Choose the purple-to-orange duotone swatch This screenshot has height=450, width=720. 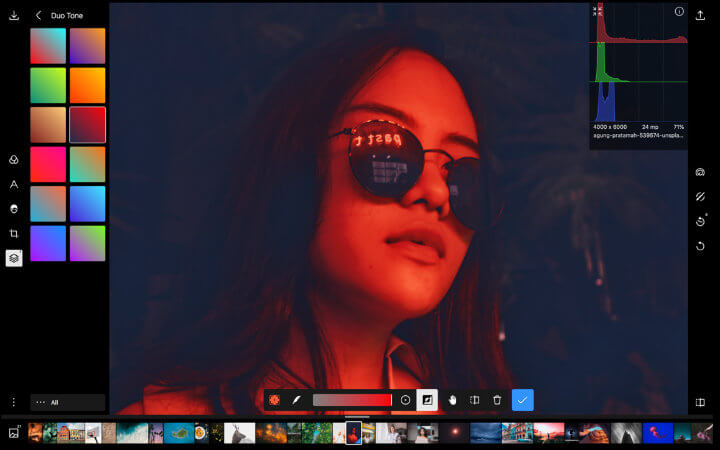pyautogui.click(x=88, y=46)
